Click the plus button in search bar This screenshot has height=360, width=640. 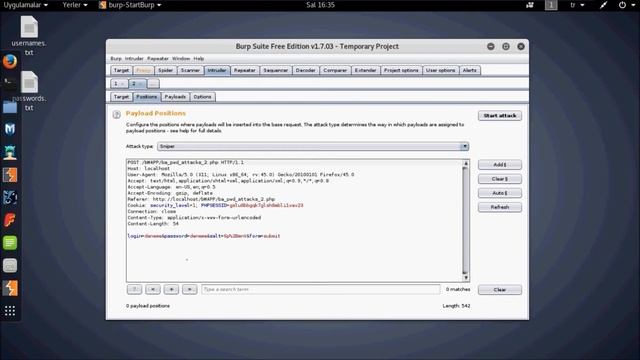click(171, 289)
